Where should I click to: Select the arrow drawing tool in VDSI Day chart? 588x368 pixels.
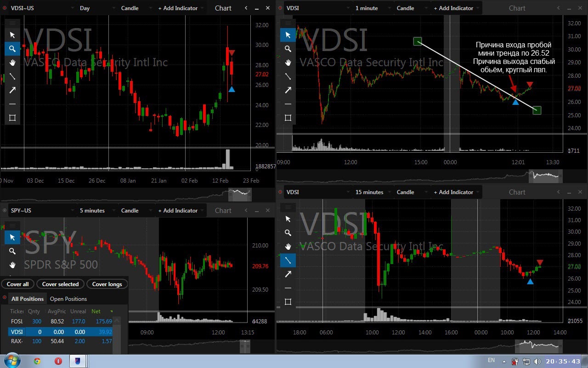(x=12, y=90)
